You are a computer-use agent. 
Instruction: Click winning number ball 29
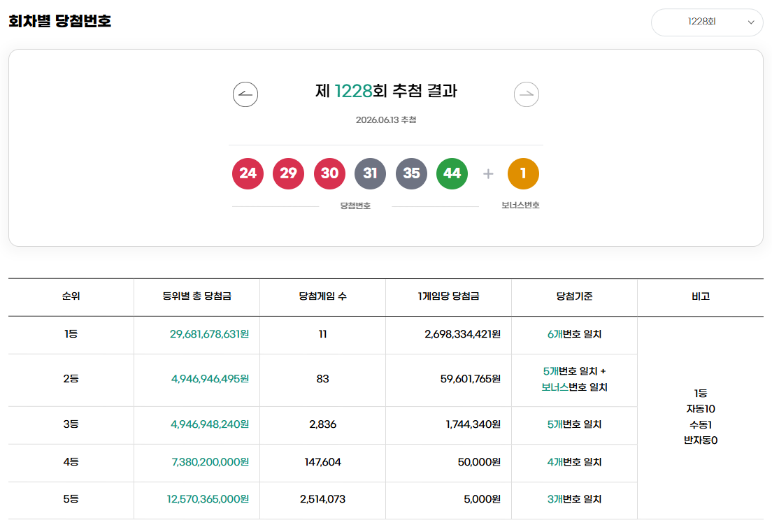coord(289,174)
